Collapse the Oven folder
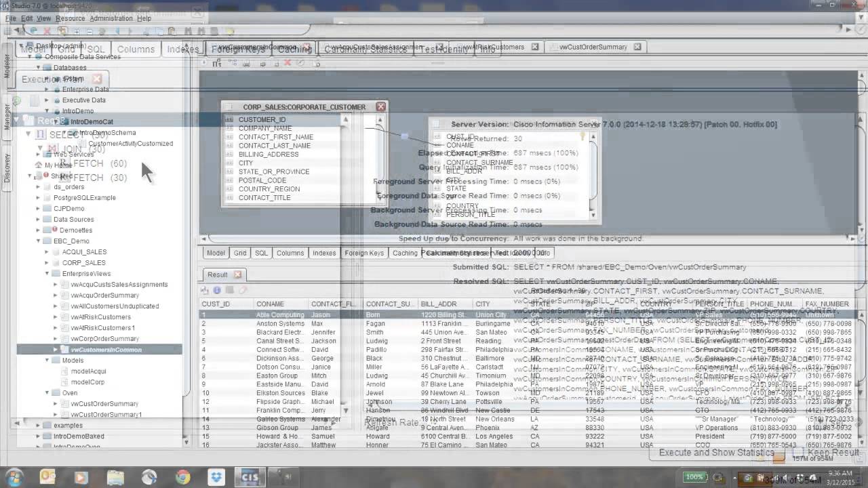The height and width of the screenshot is (488, 868). (47, 393)
